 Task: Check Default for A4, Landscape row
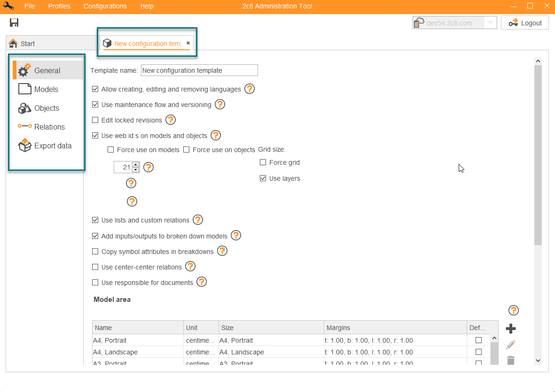[x=478, y=352]
